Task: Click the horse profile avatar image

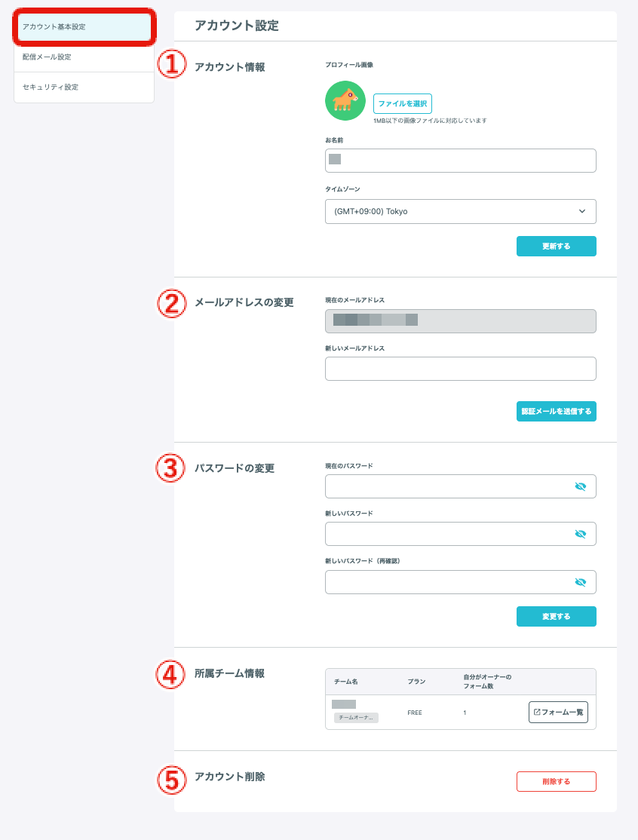Action: pyautogui.click(x=345, y=101)
